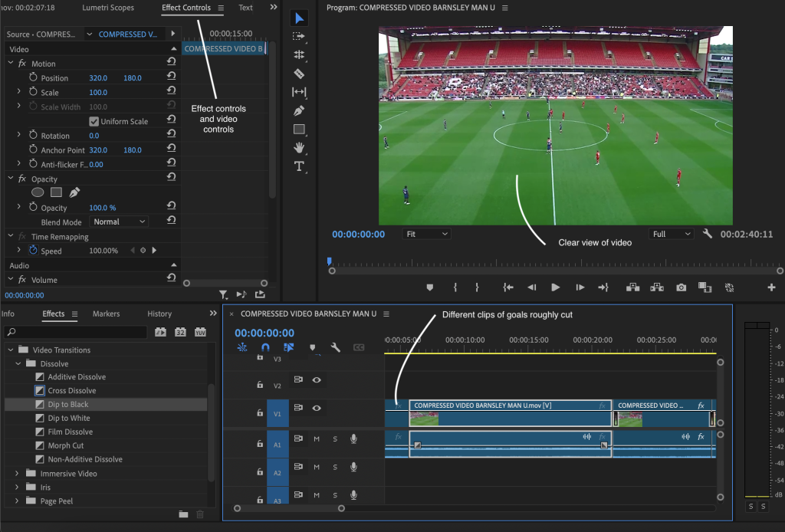Image resolution: width=785 pixels, height=532 pixels.
Task: Open the Blend Mode dropdown
Action: (119, 222)
